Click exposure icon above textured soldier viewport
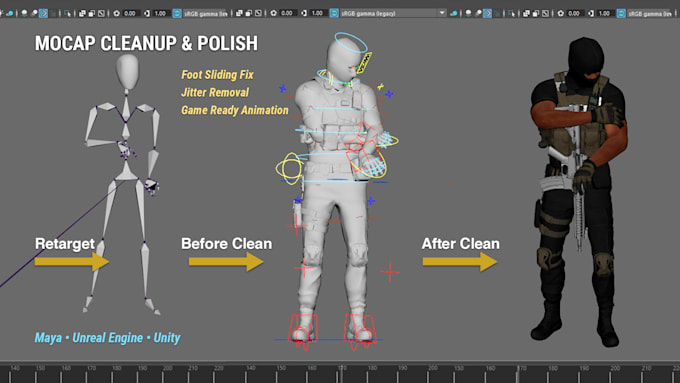 click(x=561, y=13)
